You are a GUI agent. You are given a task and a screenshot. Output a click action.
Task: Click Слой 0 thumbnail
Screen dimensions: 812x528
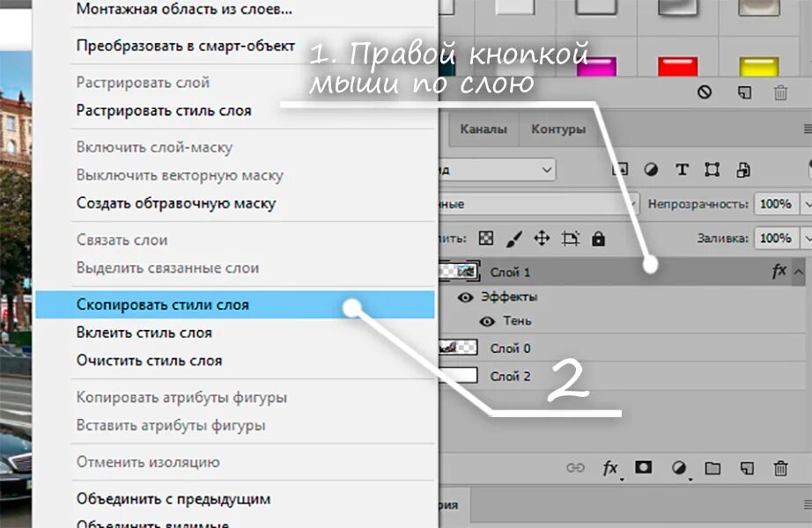click(458, 348)
